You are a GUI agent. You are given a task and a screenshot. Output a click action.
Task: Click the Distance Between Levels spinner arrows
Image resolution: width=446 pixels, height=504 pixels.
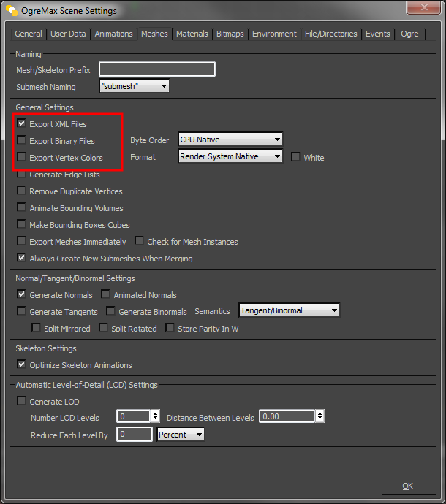pyautogui.click(x=320, y=416)
